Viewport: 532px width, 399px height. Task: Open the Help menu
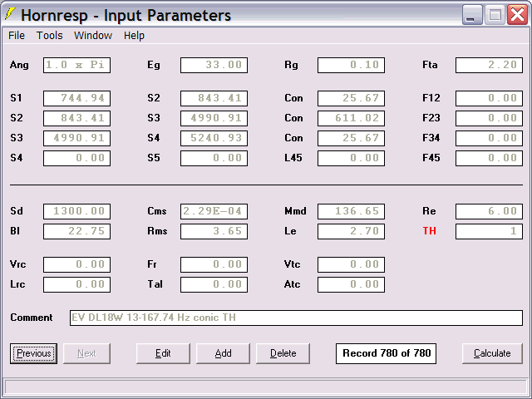point(134,35)
